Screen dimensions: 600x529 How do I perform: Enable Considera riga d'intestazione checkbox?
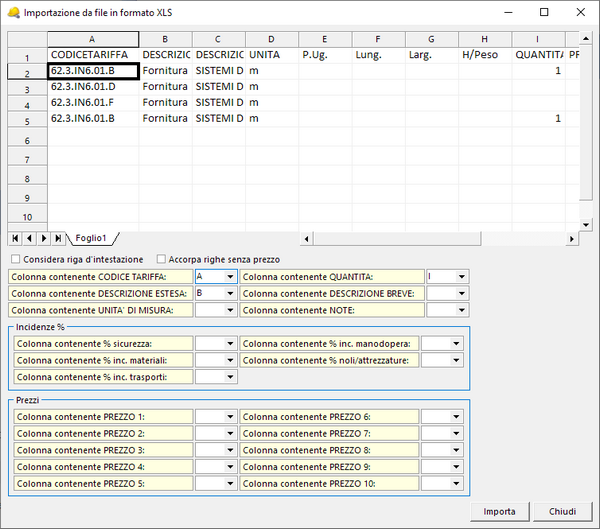[x=15, y=259]
